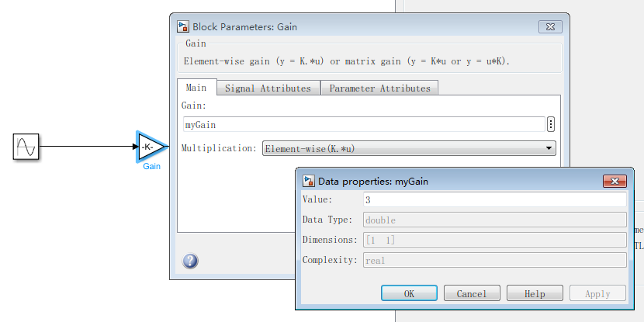This screenshot has width=644, height=322.
Task: Focus the Gain field containing myGain
Action: click(x=363, y=124)
